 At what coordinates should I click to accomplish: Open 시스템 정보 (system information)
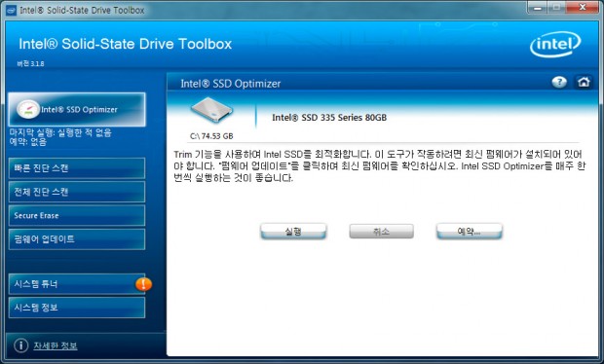(x=77, y=308)
